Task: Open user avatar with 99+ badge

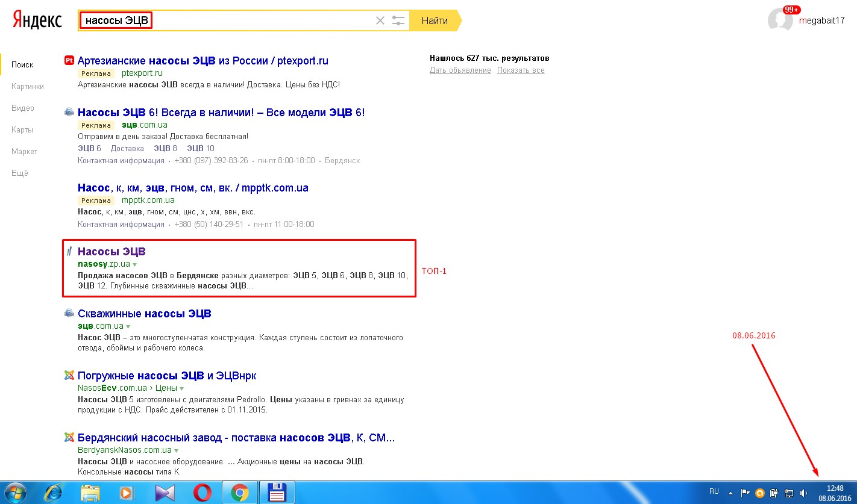Action: (780, 20)
